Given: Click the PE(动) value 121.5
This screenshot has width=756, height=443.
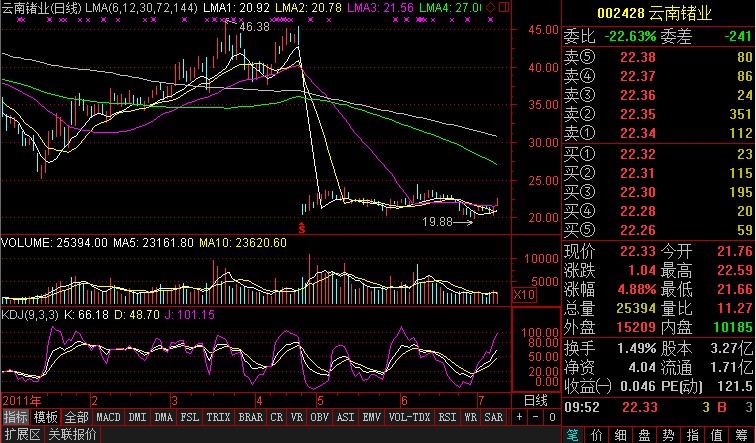Looking at the screenshot, I should pyautogui.click(x=735, y=386).
